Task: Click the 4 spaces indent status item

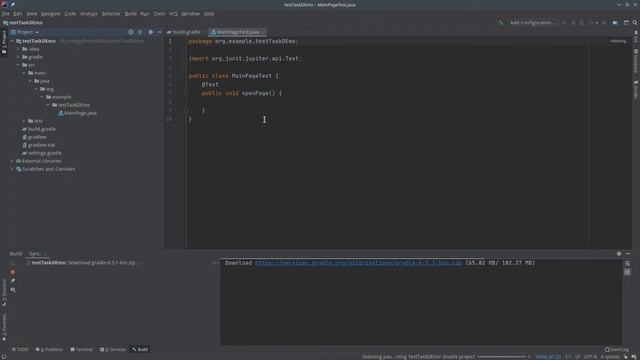Action: point(610,357)
